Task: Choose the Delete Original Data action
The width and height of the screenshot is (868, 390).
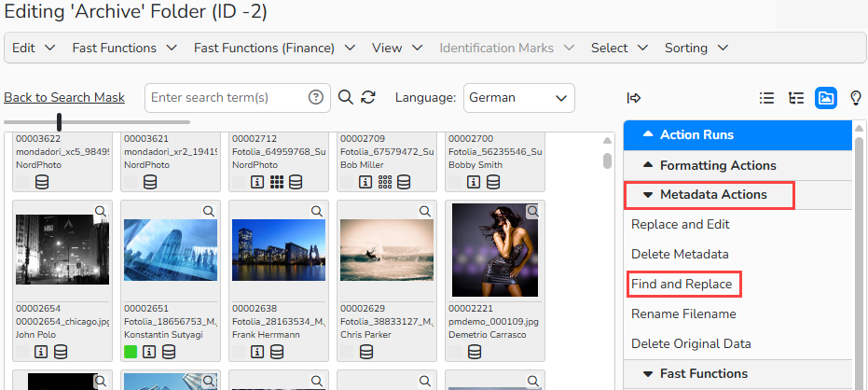Action: pos(691,344)
